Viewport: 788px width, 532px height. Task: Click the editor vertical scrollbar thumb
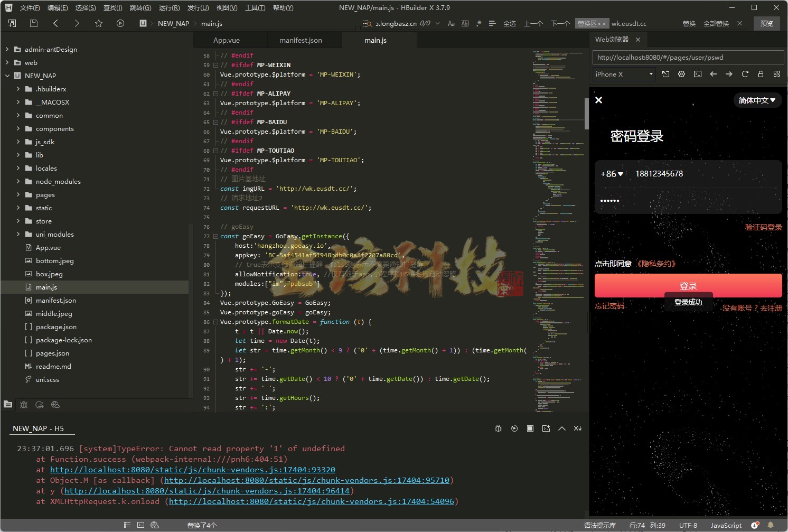click(586, 114)
